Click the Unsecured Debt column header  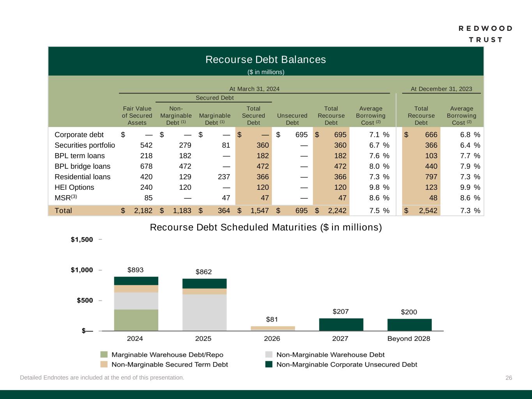[292, 119]
